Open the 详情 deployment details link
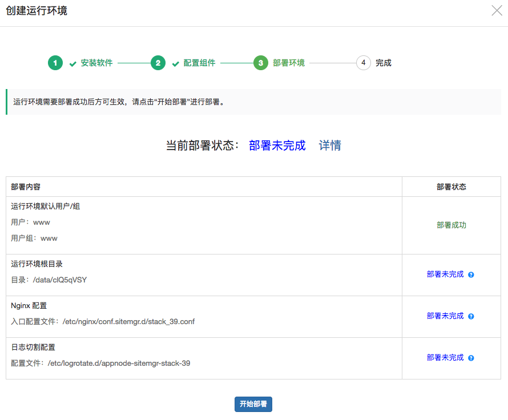Image resolution: width=508 pixels, height=420 pixels. coord(330,146)
